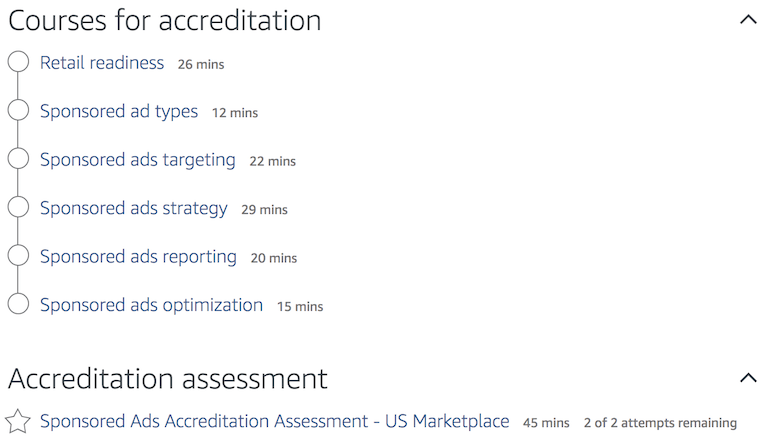
Task: Open the Retail readiness course
Action: (102, 63)
